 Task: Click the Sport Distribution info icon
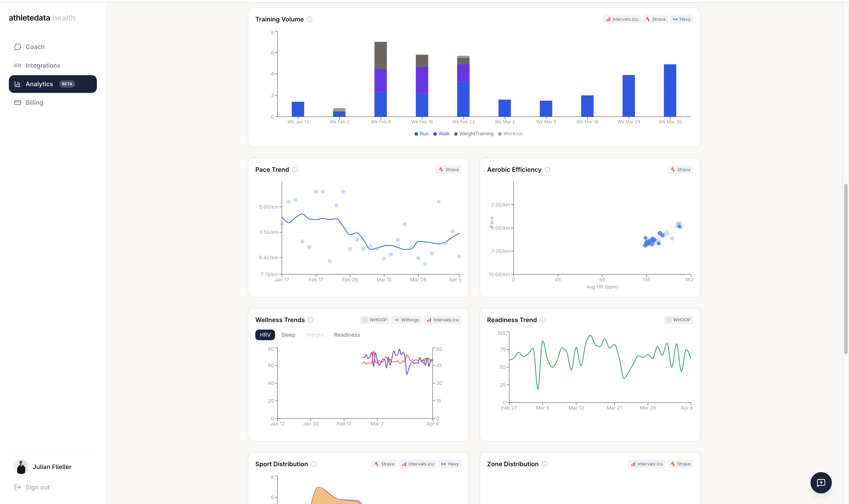(314, 464)
